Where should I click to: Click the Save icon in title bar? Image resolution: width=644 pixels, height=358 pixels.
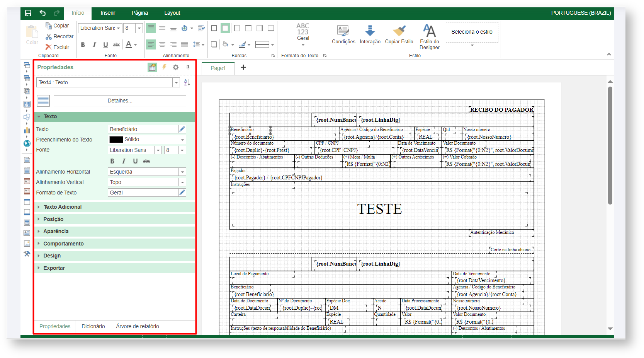pos(28,13)
